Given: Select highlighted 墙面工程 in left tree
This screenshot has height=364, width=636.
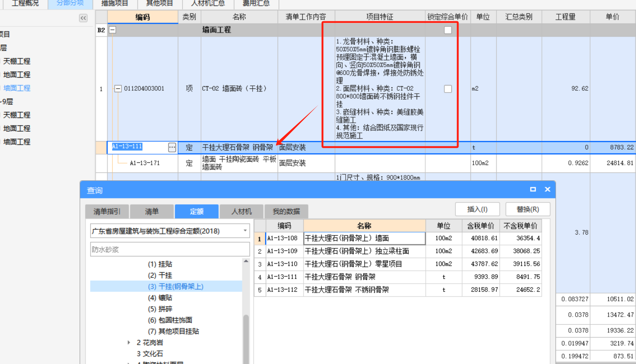Looking at the screenshot, I should pos(17,88).
